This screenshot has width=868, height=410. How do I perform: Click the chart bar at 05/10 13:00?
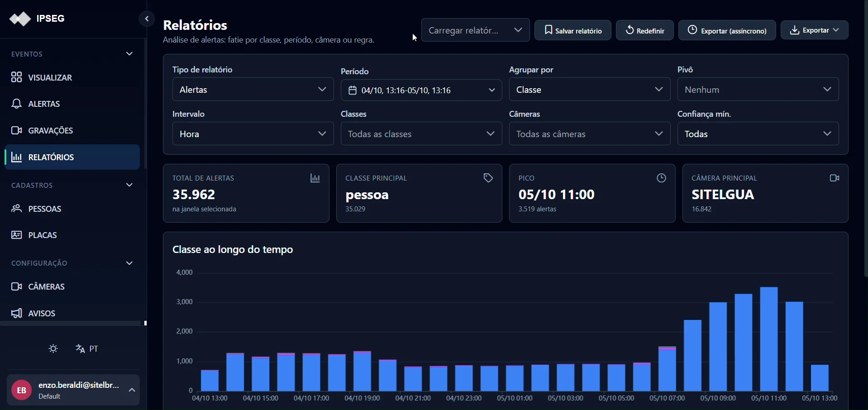click(x=820, y=378)
